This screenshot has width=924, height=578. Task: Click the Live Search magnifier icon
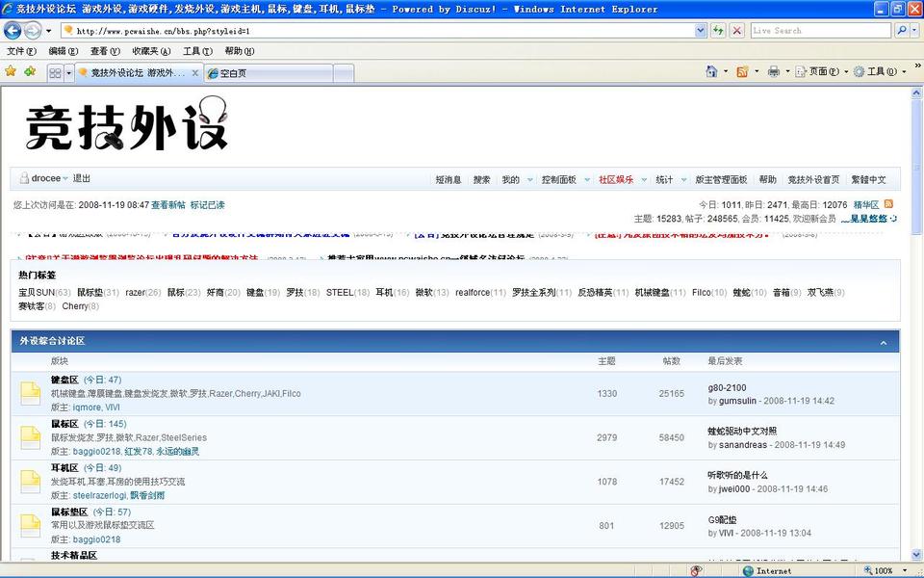[x=902, y=31]
